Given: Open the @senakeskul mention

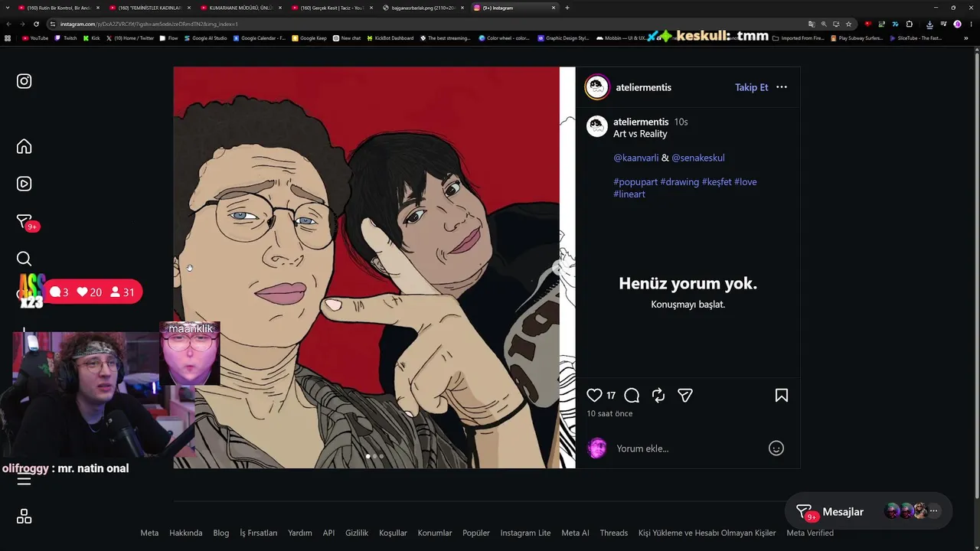Looking at the screenshot, I should (x=698, y=158).
